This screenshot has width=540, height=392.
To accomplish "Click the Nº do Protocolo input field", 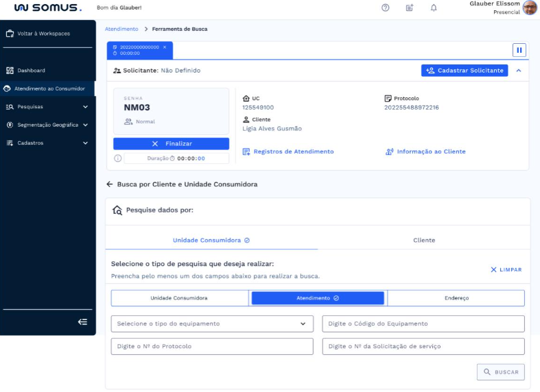I will tap(211, 346).
